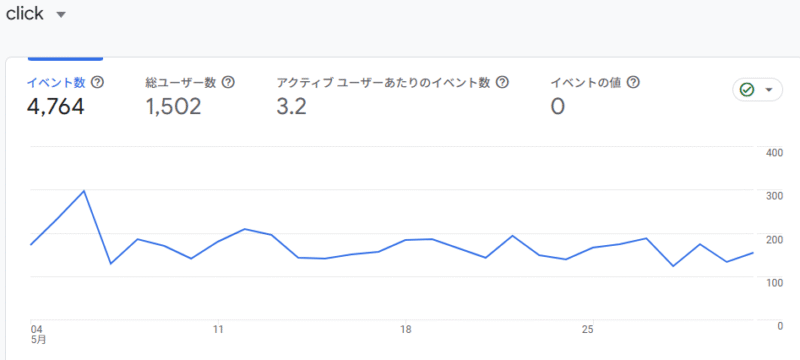Click the green checkmark data quality icon
This screenshot has height=360, width=800.
[747, 90]
